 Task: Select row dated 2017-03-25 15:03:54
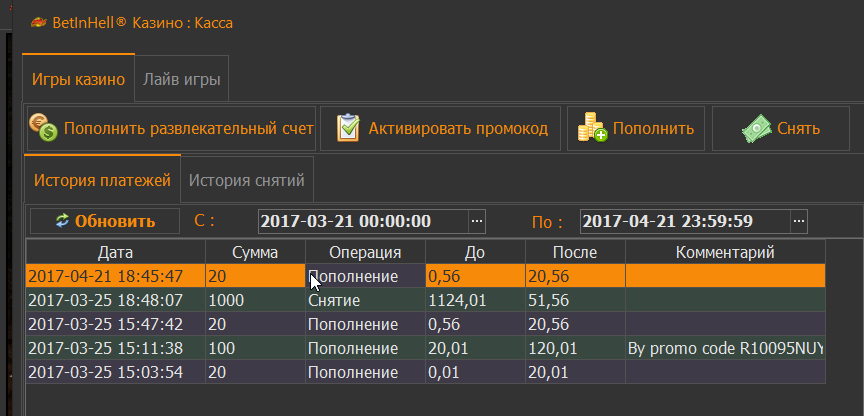[x=425, y=372]
